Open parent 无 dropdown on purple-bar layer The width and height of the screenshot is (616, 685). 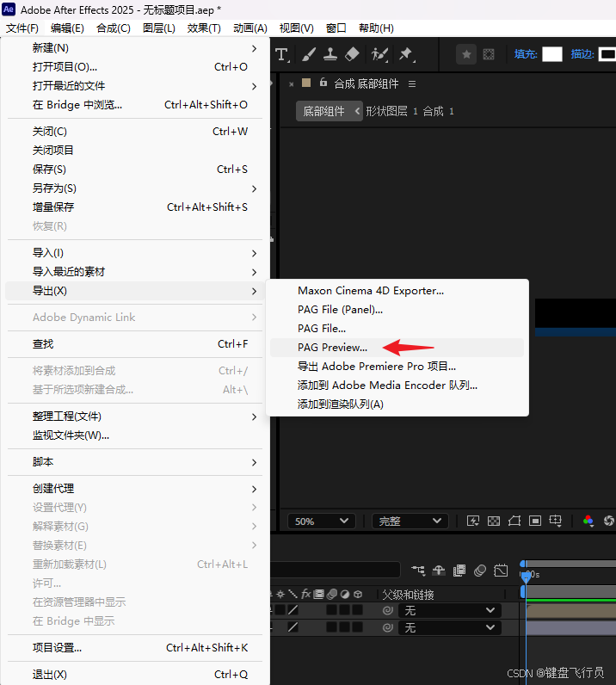[450, 627]
